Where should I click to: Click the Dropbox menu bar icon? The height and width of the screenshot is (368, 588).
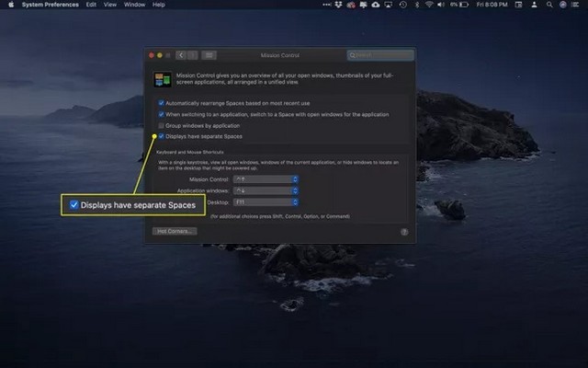click(338, 5)
